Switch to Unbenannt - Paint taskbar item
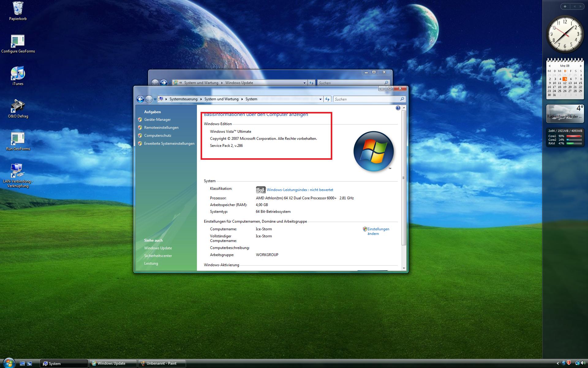The width and height of the screenshot is (588, 368). click(161, 363)
